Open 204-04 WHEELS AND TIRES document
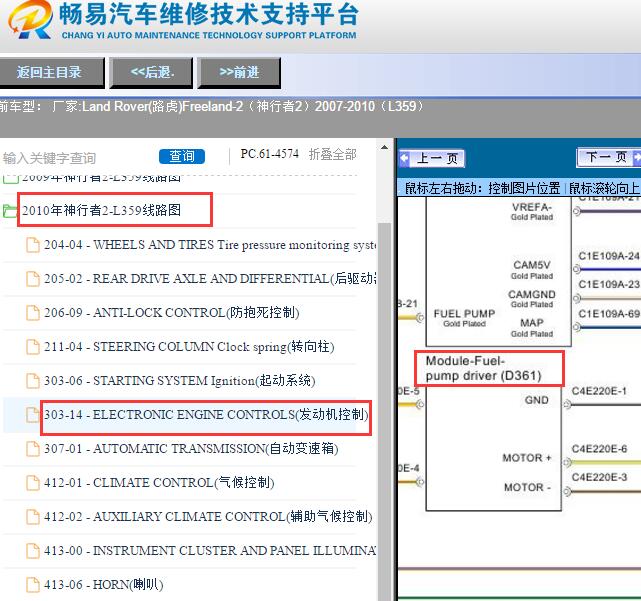This screenshot has height=601, width=641. [x=210, y=245]
